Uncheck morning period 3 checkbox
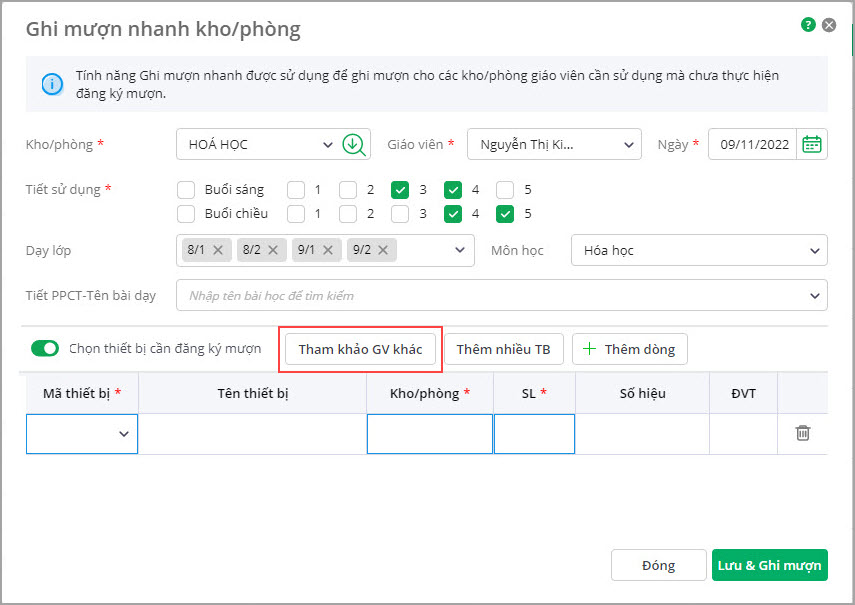This screenshot has height=605, width=855. click(400, 189)
